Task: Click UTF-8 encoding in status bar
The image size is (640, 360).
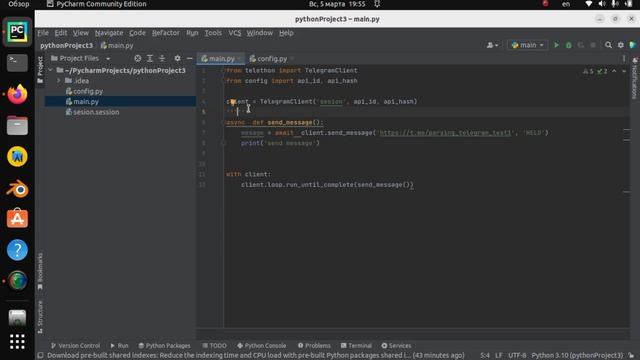Action: pos(517,356)
